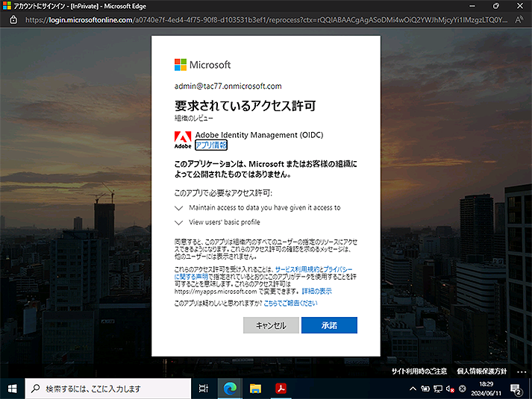Click the address bar URL
The height and width of the screenshot is (399, 532).
tap(266, 20)
